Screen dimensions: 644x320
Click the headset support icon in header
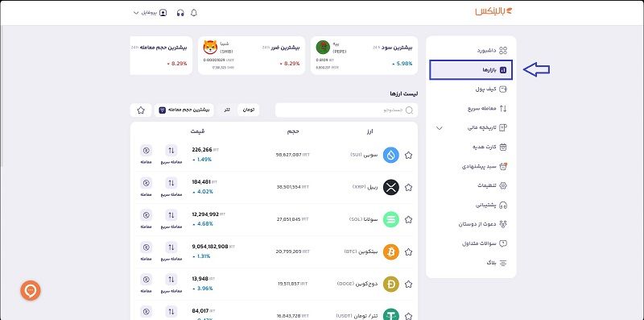[180, 13]
